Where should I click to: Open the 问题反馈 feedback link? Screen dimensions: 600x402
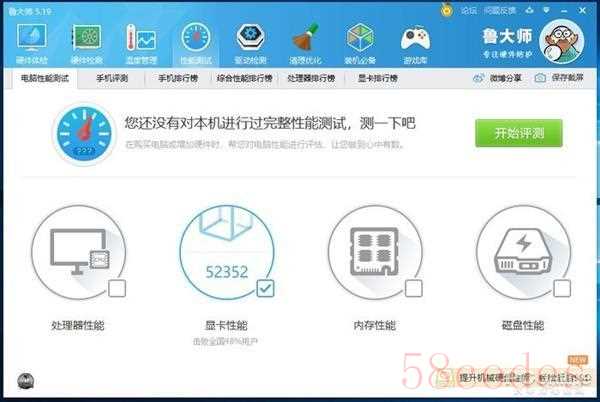500,10
